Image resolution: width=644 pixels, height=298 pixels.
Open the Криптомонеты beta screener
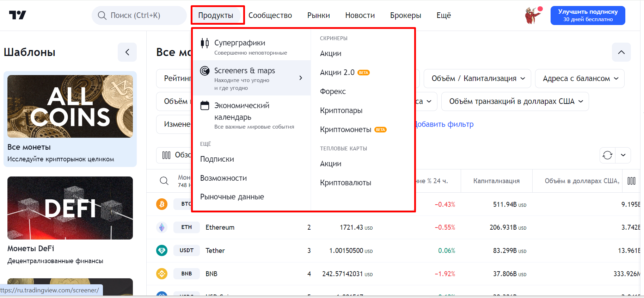click(353, 130)
